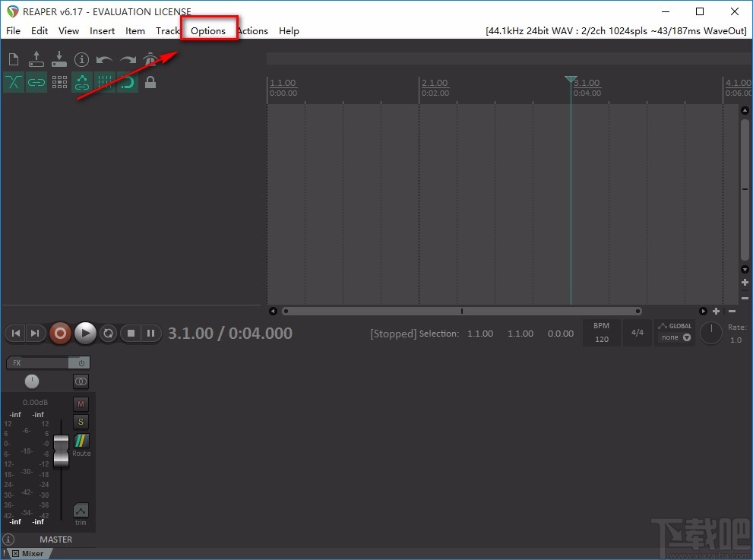753x560 pixels.
Task: Undo the last action
Action: point(104,59)
